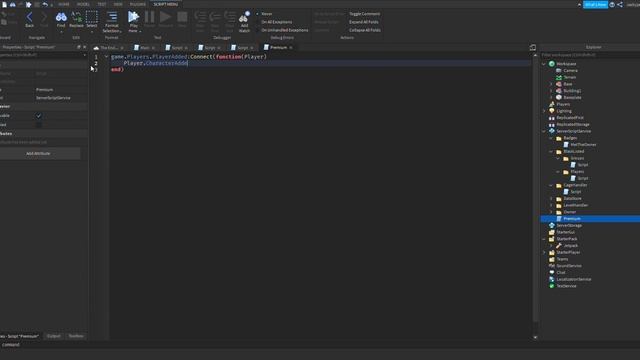Image resolution: width=640 pixels, height=360 pixels.
Task: Open the PLUGINS ribbon tab
Action: [138, 4]
